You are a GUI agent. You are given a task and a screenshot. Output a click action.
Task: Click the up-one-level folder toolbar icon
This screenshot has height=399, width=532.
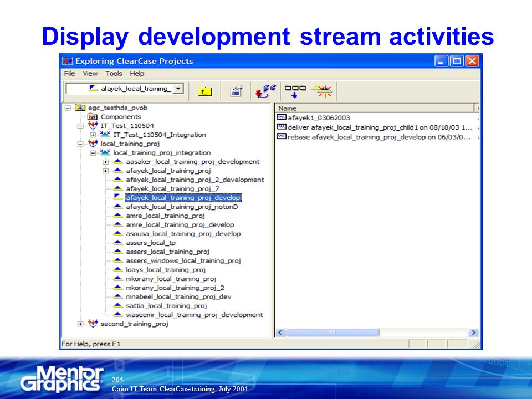click(205, 91)
